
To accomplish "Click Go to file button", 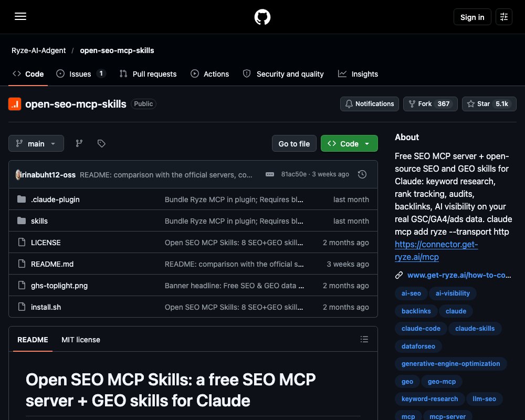I will point(294,143).
